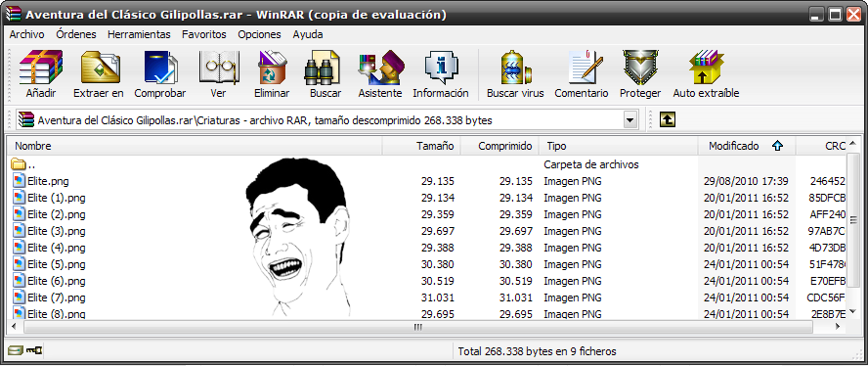
Task: Click the CRC value CDC56F
Action: pyautogui.click(x=827, y=297)
